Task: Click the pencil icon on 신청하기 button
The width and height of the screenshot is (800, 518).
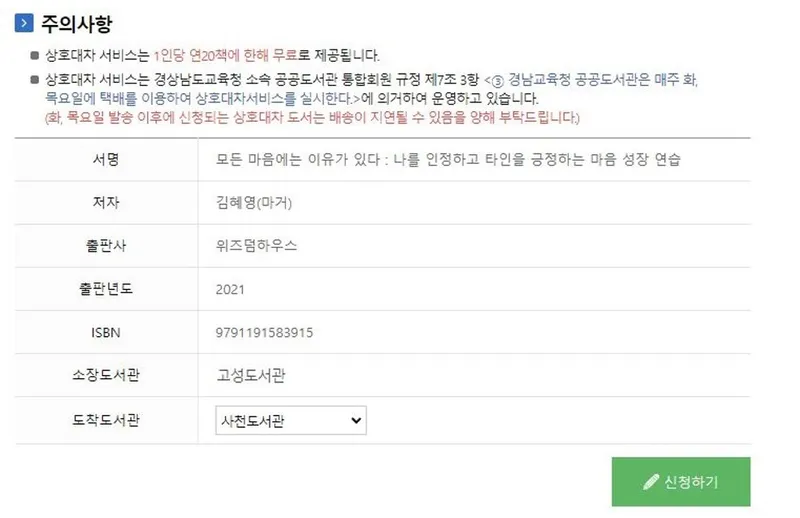Action: point(651,482)
